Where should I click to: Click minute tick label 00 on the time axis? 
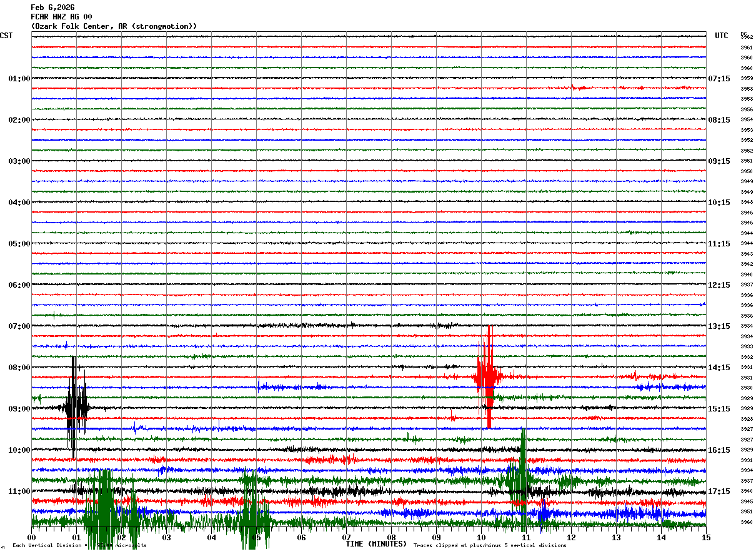(31, 538)
